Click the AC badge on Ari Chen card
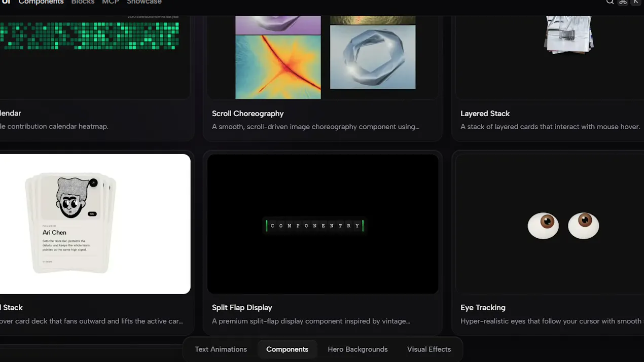Viewport: 644px width, 362px height. pyautogui.click(x=92, y=214)
